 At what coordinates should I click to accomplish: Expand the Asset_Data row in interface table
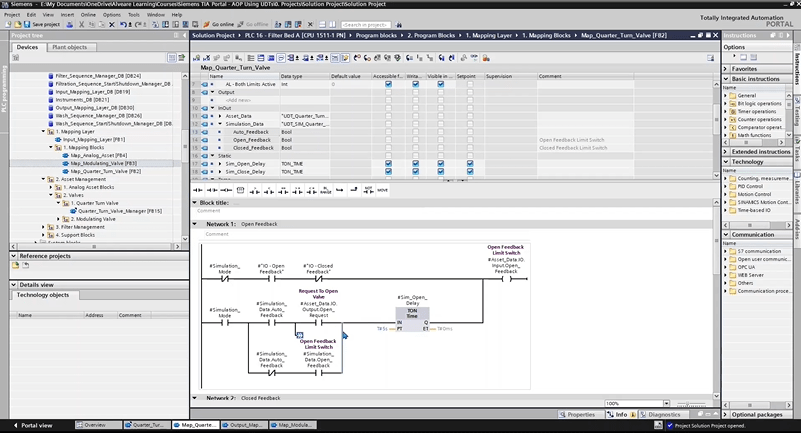coord(220,116)
